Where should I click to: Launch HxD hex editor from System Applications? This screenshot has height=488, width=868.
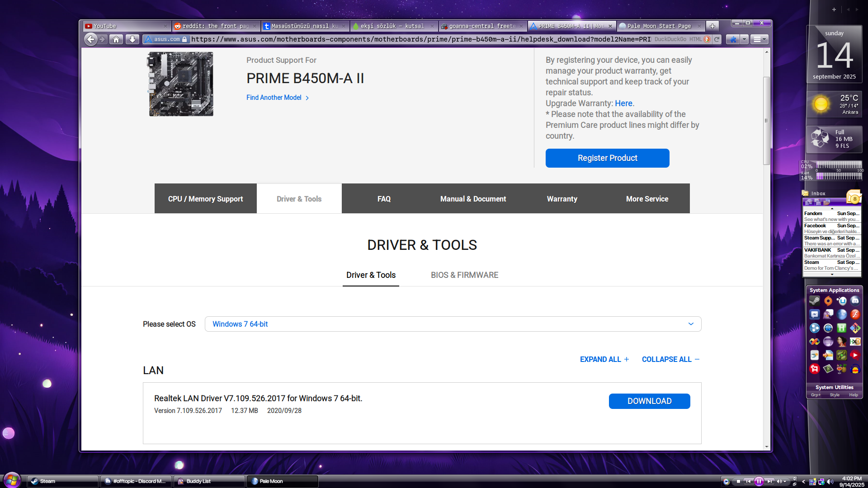click(x=855, y=342)
